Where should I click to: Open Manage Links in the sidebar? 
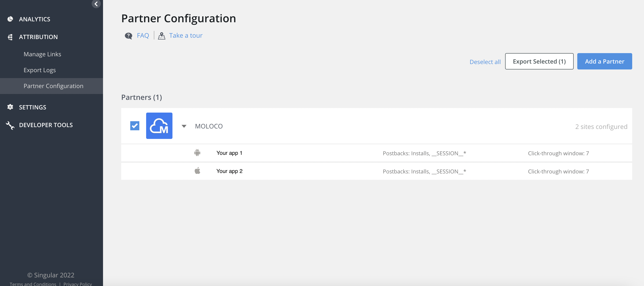coord(42,54)
